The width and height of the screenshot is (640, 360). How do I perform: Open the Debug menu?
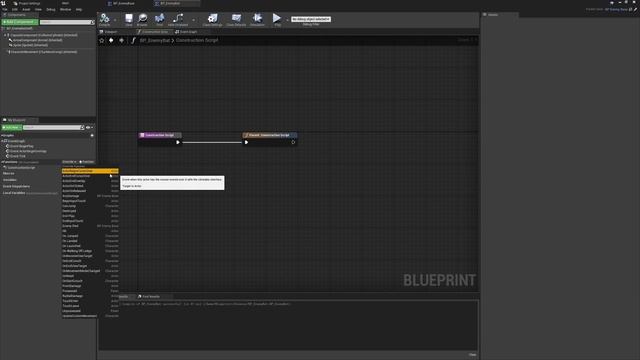(x=51, y=9)
